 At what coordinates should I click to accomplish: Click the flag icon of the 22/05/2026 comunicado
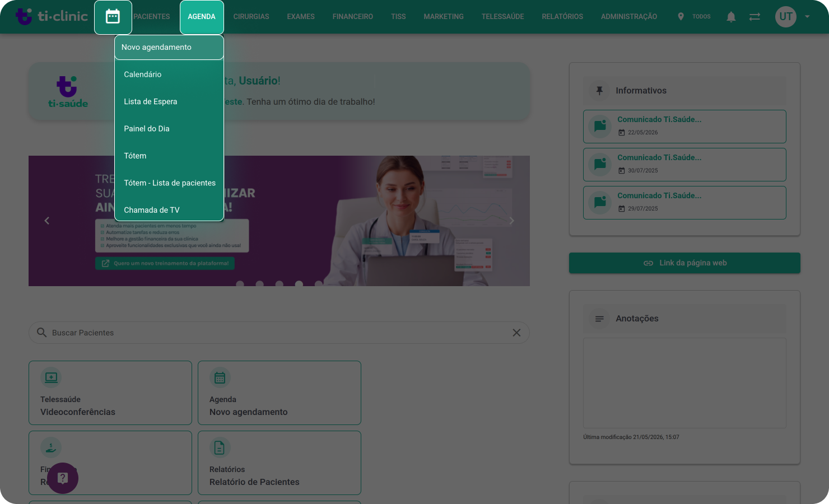tap(600, 126)
